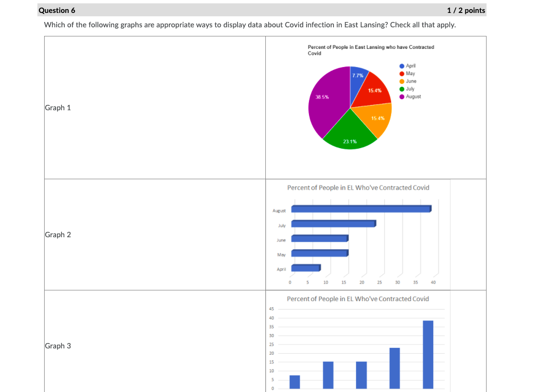The image size is (535, 392).
Task: Click the August legend label
Action: 413,96
